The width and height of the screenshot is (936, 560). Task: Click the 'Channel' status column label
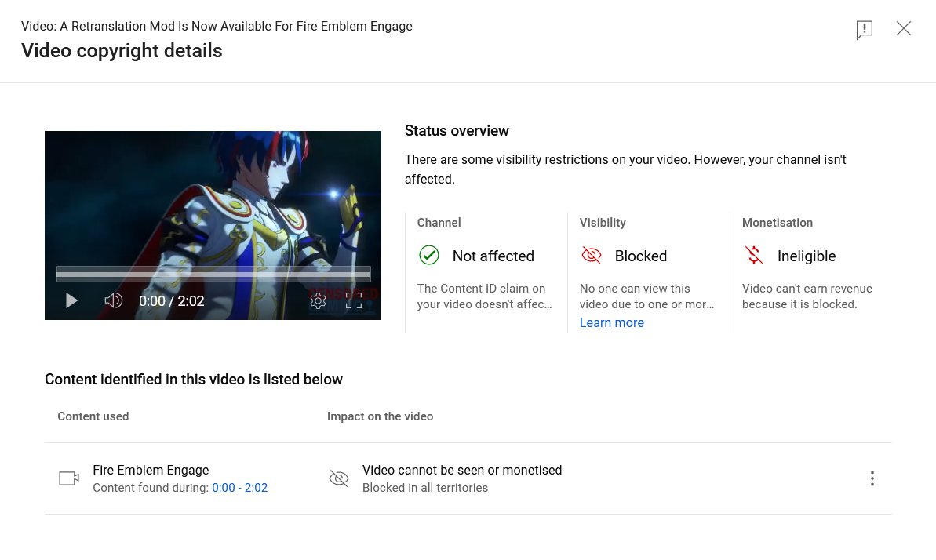click(x=439, y=223)
